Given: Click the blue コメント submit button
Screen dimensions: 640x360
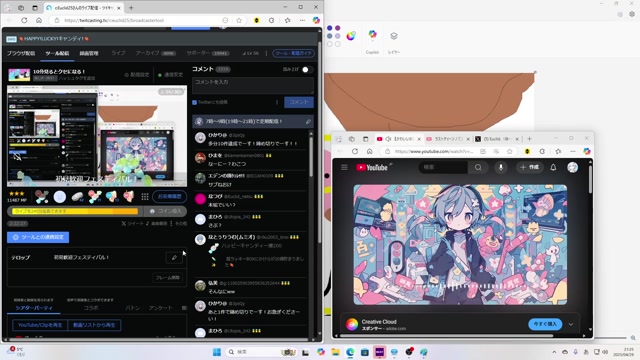Looking at the screenshot, I should 299,102.
